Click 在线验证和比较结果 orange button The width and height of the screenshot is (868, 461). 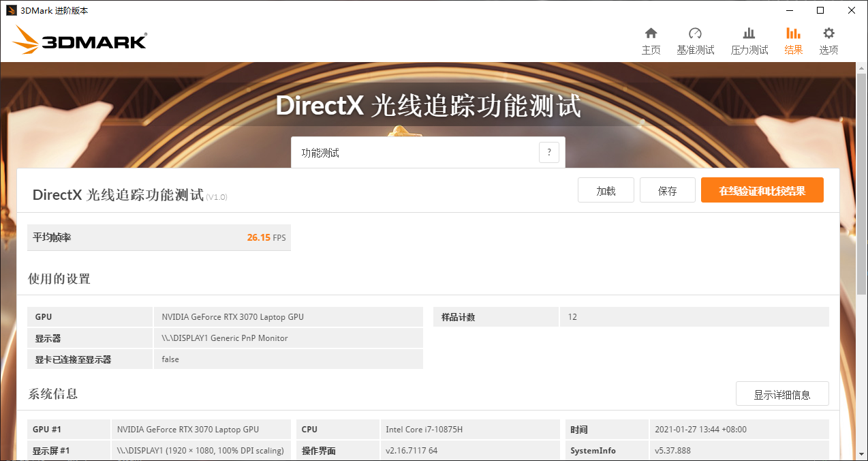(x=762, y=190)
